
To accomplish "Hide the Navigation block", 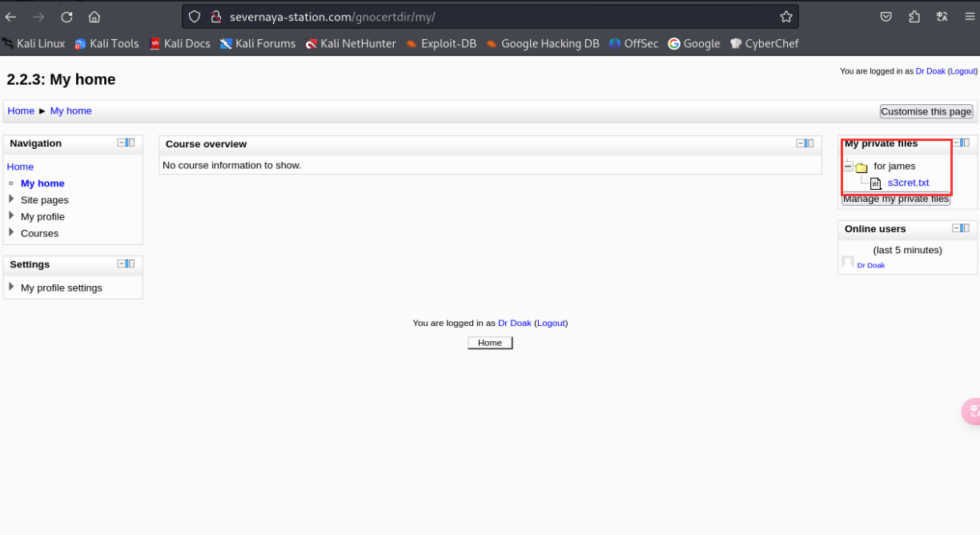I will coord(122,143).
